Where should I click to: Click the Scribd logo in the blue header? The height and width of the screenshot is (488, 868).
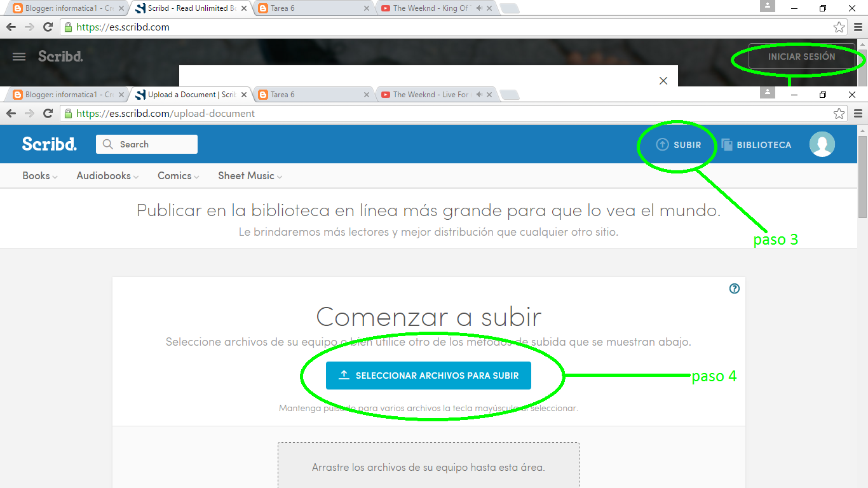tap(50, 144)
